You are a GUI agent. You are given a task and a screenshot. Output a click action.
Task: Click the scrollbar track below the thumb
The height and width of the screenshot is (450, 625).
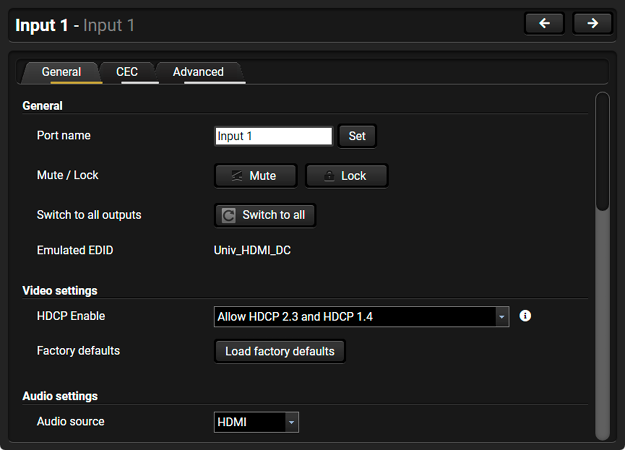point(601,320)
